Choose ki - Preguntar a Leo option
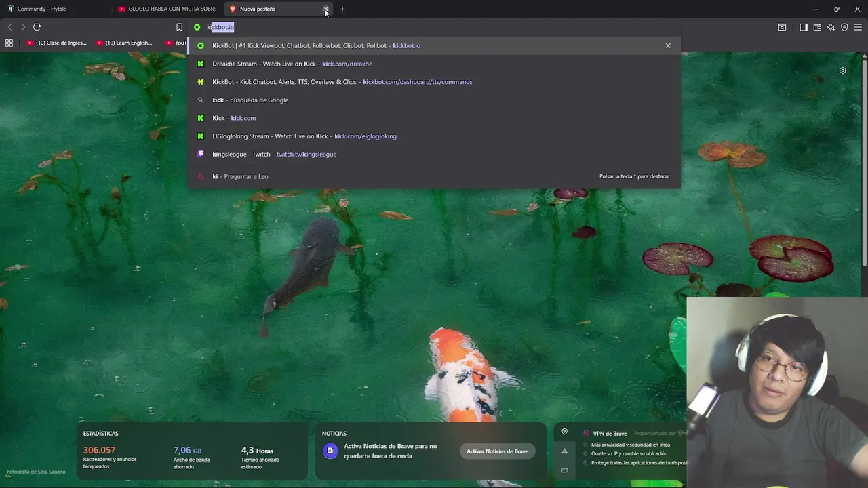Image resolution: width=868 pixels, height=488 pixels. [x=434, y=176]
